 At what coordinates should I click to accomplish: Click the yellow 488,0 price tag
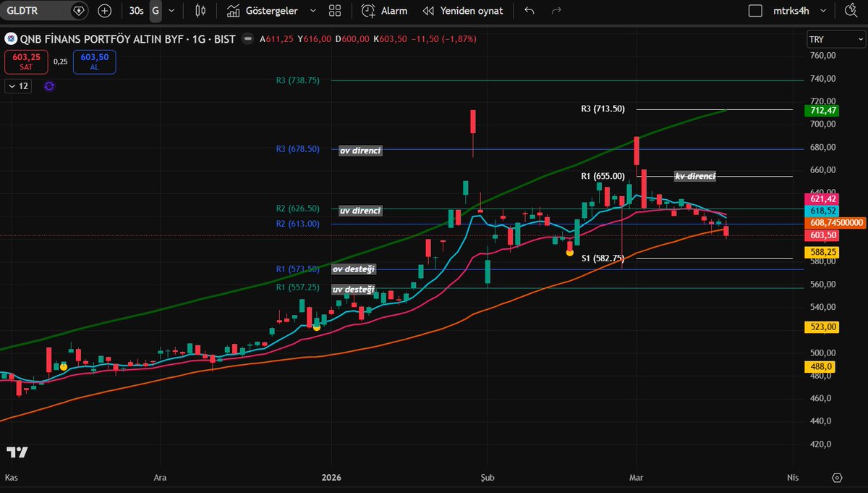(x=820, y=367)
